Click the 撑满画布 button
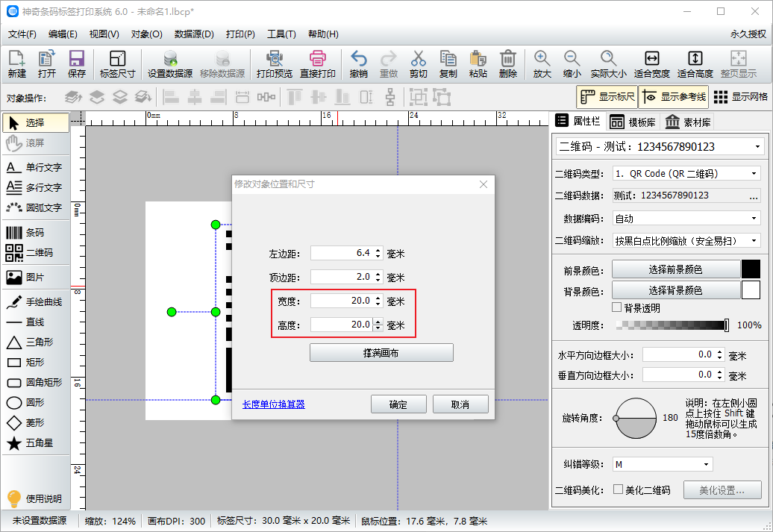 [381, 352]
